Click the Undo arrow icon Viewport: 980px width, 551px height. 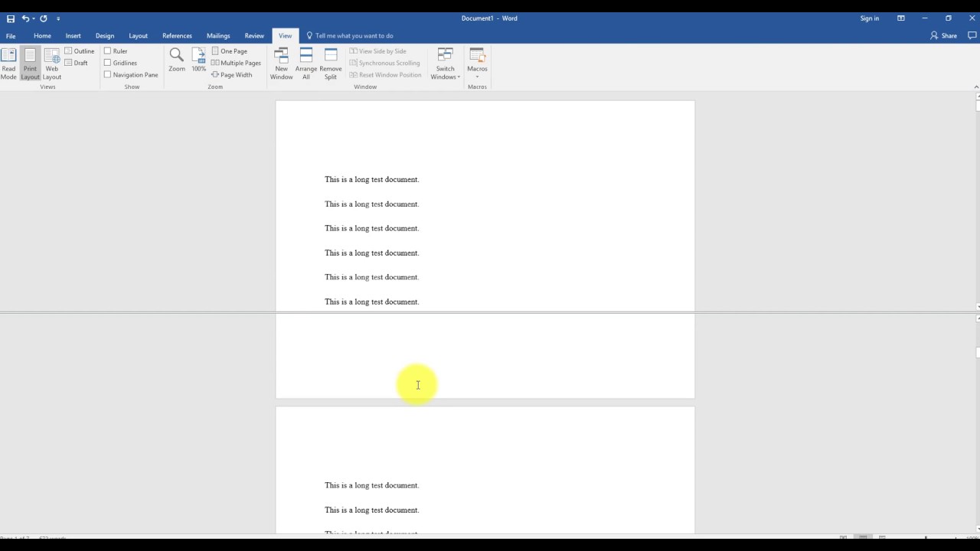point(25,18)
